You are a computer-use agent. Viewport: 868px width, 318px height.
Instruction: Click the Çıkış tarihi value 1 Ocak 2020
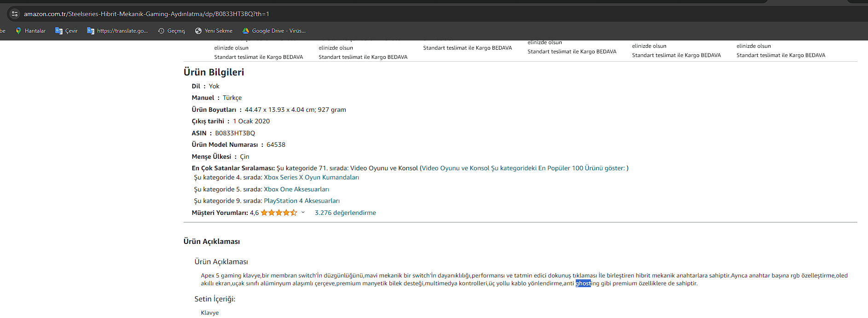tap(251, 121)
